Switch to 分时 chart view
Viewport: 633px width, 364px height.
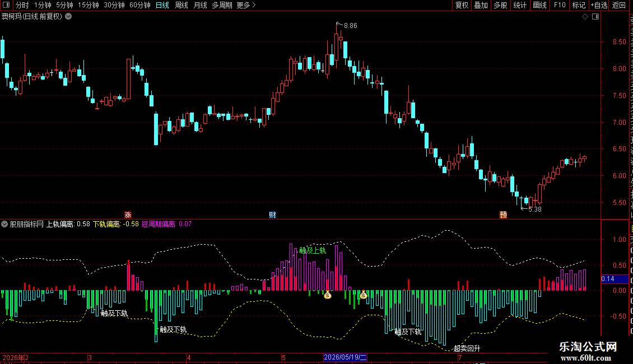[22, 5]
